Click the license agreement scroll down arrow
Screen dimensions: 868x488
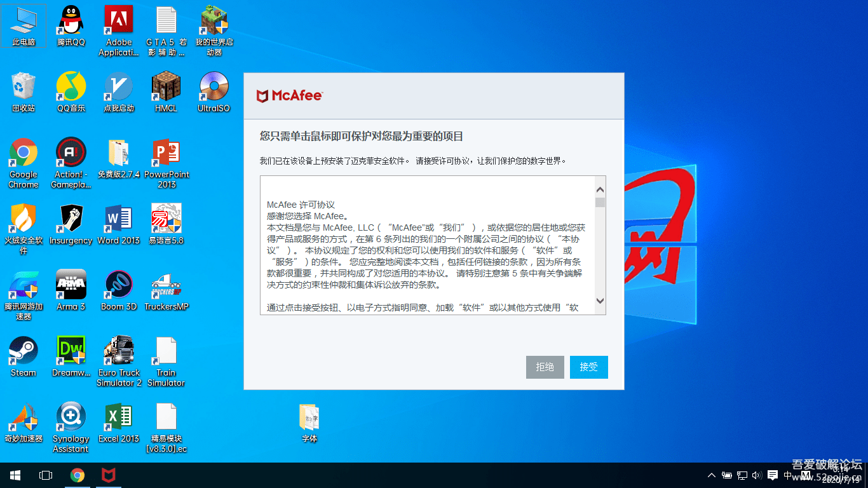pos(600,301)
